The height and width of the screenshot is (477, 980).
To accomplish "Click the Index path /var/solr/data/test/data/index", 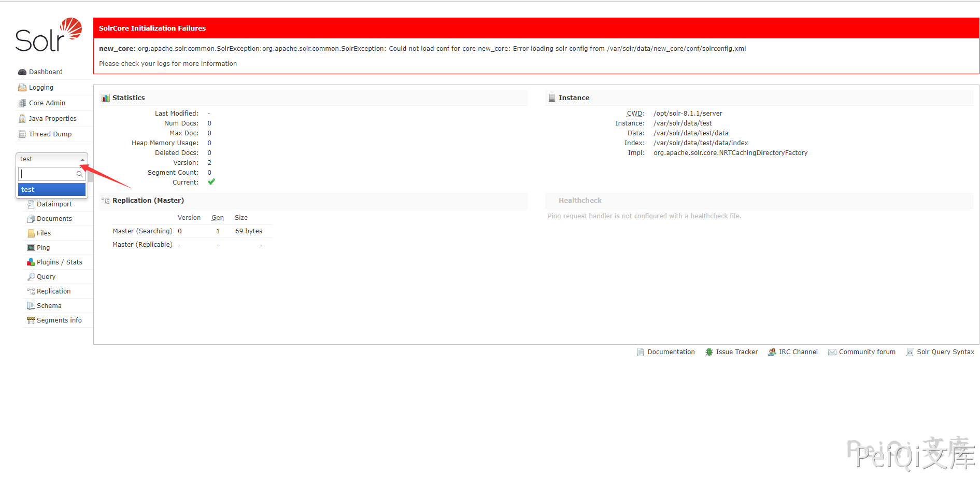I will pos(701,143).
